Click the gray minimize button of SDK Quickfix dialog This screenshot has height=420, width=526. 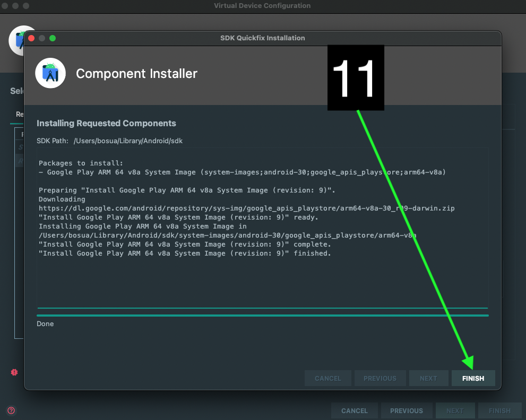(42, 38)
